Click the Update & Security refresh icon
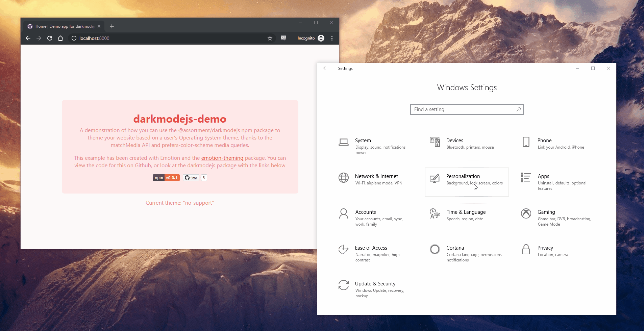This screenshot has height=331, width=644. tap(343, 285)
